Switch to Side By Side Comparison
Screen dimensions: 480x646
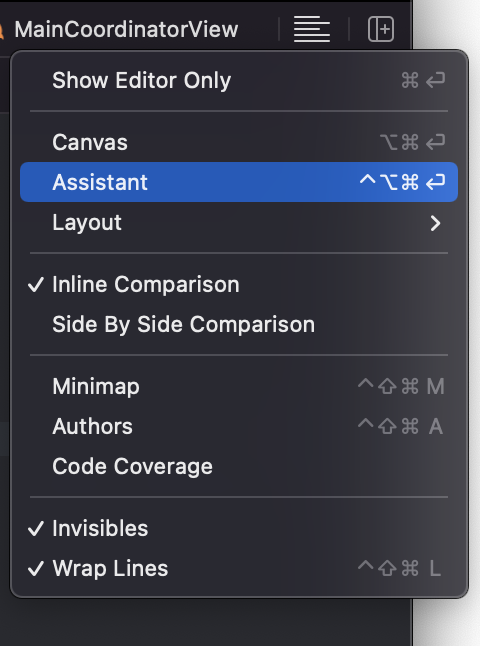(239, 325)
